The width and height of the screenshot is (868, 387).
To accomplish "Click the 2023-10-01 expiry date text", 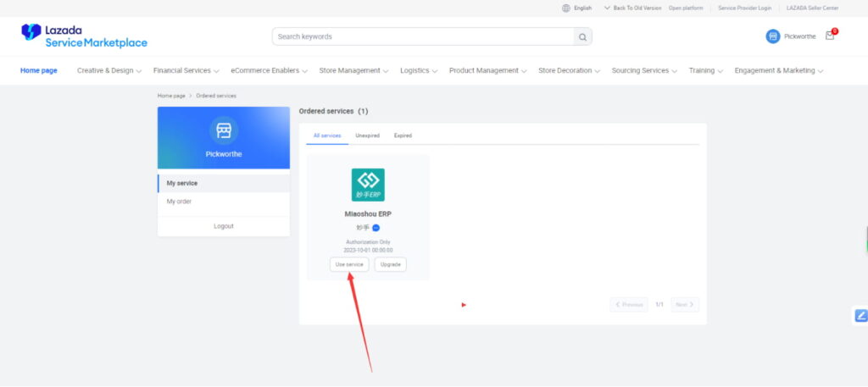I will tap(368, 251).
